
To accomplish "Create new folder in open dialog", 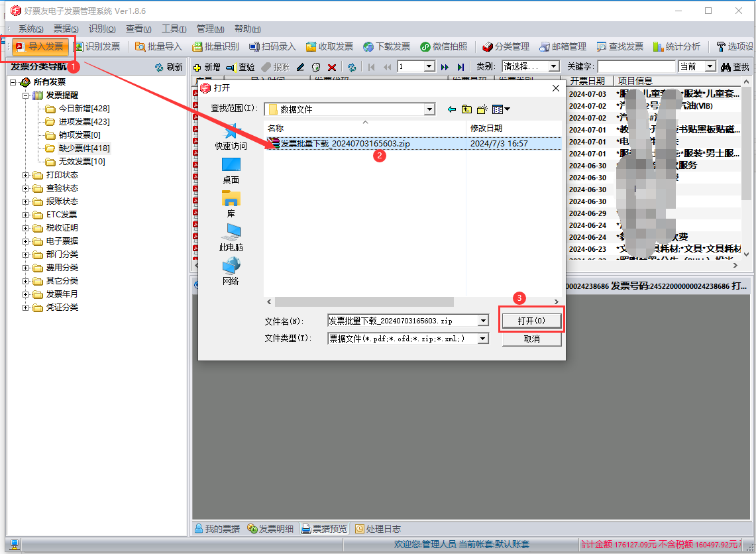I will [482, 109].
